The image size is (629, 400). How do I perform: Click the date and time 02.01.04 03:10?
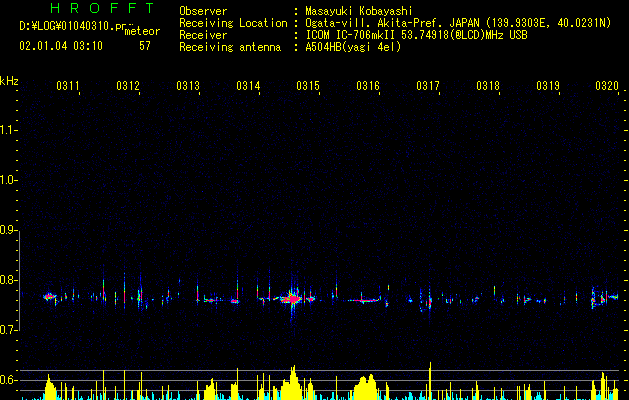[x=61, y=46]
